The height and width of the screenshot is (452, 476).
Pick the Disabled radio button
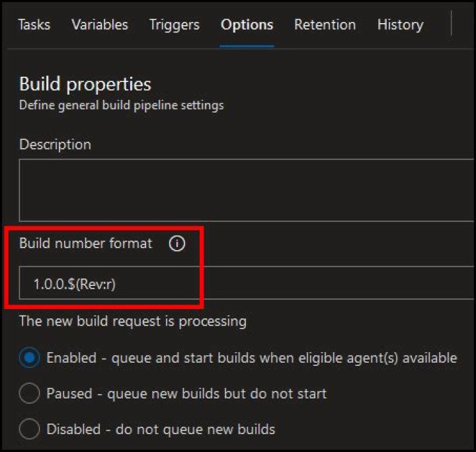[x=30, y=429]
